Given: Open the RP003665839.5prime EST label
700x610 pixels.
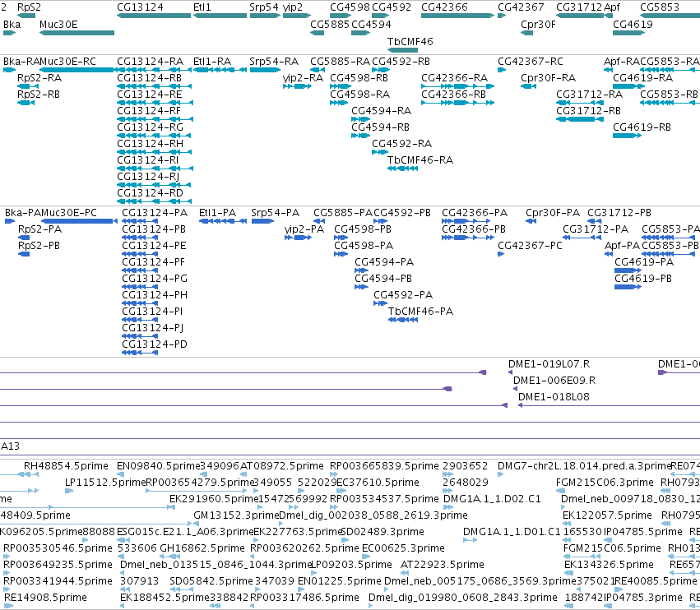Looking at the screenshot, I should click(384, 466).
